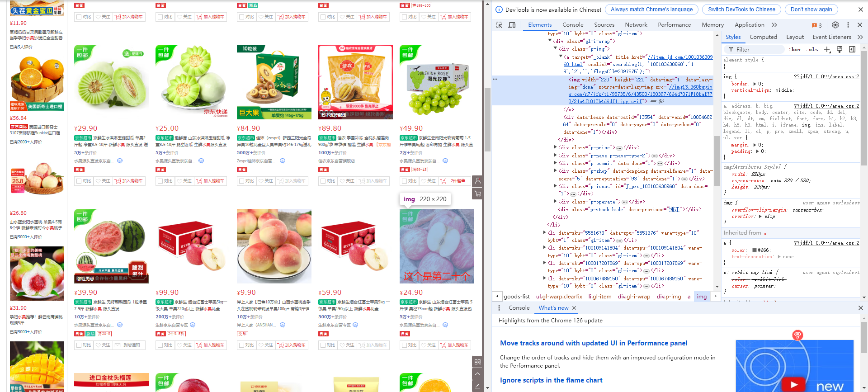Click the heart icon for the ¥84.90 kiwi

tap(260, 181)
